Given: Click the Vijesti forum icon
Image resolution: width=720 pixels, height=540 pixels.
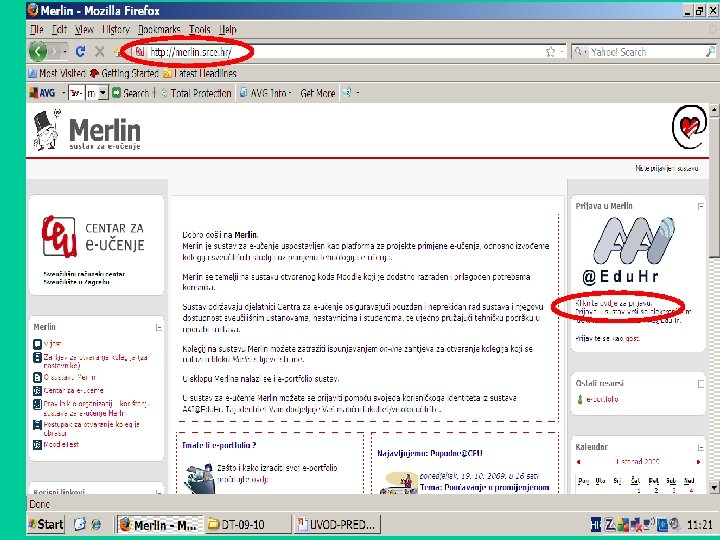Looking at the screenshot, I should 37,343.
